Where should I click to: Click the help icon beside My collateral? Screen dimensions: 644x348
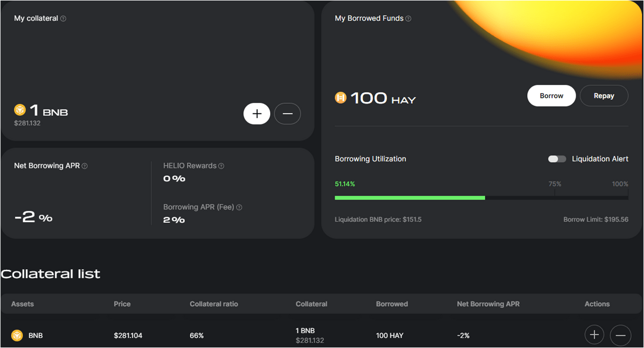point(63,19)
